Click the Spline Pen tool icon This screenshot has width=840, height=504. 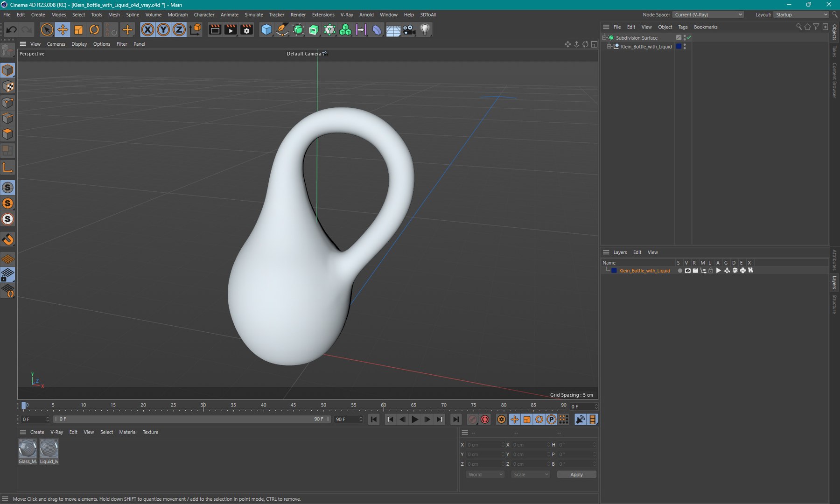point(282,30)
